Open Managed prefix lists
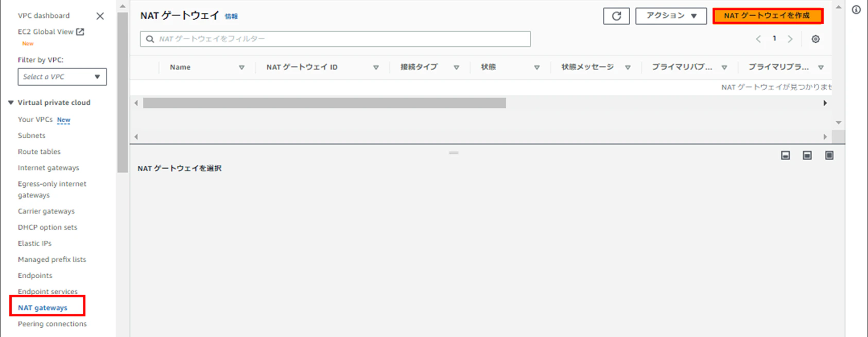The height and width of the screenshot is (337, 868). (x=52, y=260)
